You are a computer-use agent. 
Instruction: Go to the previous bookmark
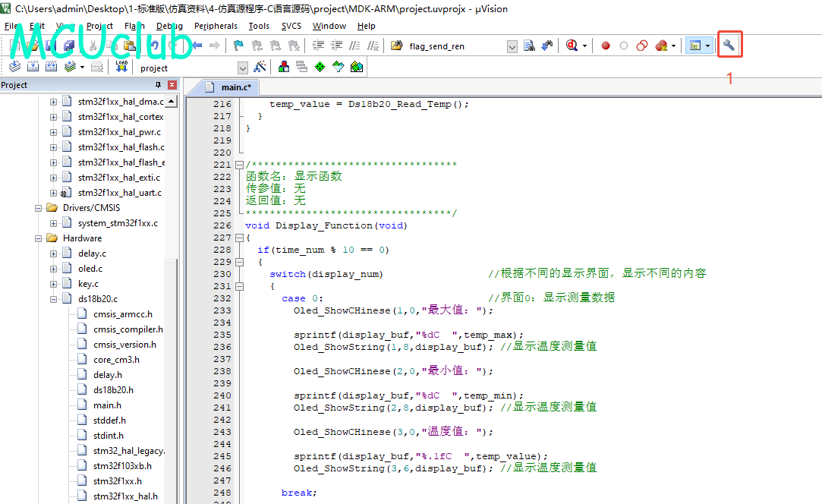[257, 46]
